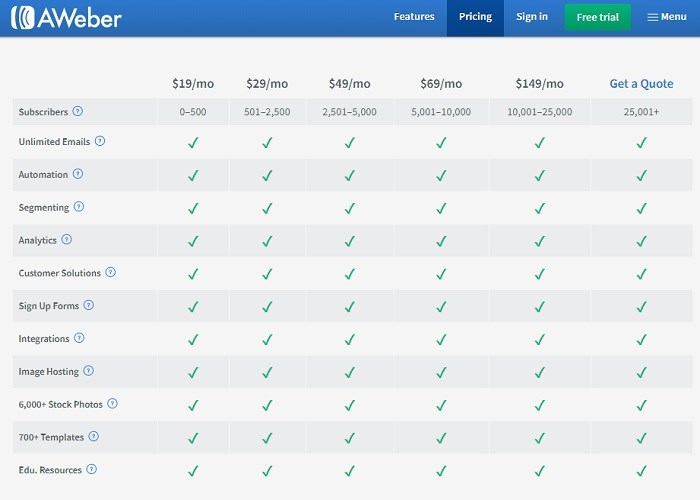Select the $29/mo plan heading
This screenshot has height=500, width=700.
coord(267,84)
